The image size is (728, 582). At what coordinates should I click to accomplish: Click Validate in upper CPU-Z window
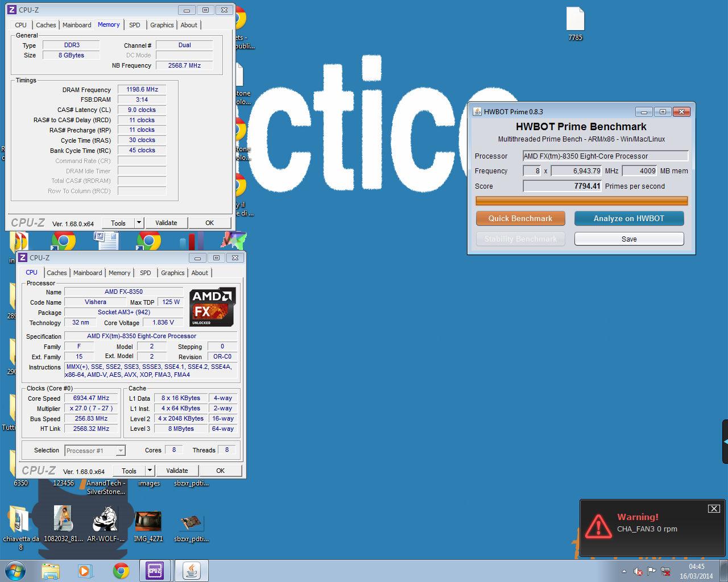[166, 223]
